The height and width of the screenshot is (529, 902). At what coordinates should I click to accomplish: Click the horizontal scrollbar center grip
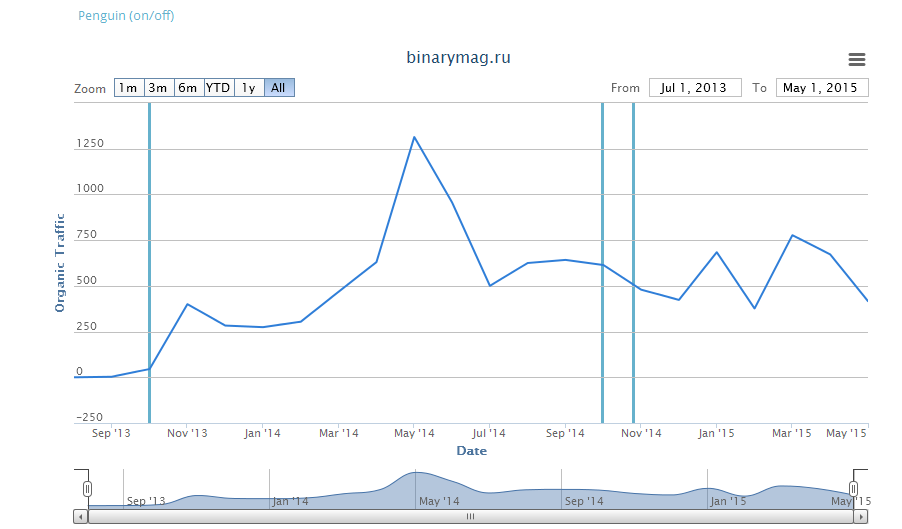pyautogui.click(x=470, y=517)
